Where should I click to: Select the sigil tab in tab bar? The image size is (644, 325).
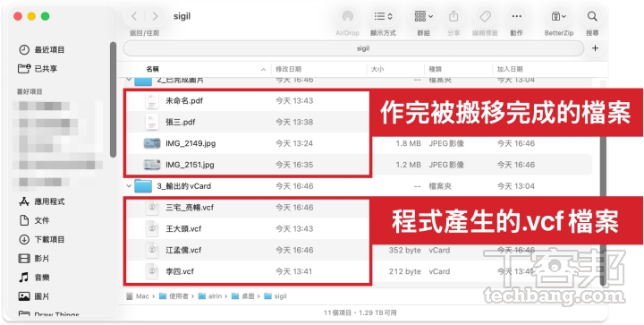coord(353,48)
